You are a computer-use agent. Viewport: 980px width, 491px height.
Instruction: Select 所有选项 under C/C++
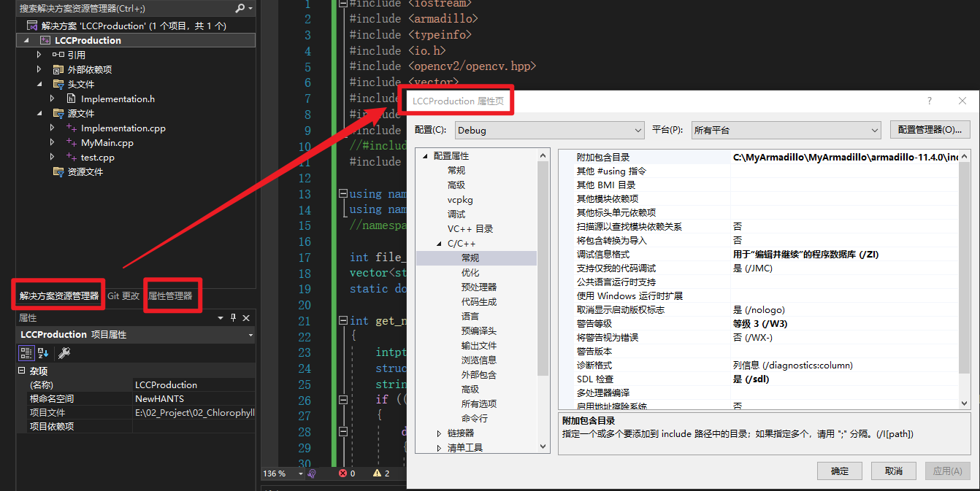[x=479, y=404]
